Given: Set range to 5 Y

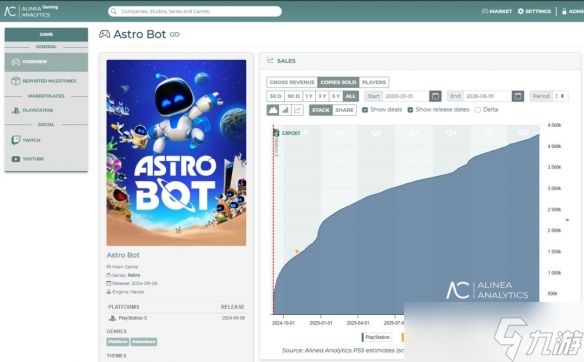Looking at the screenshot, I should [x=336, y=96].
